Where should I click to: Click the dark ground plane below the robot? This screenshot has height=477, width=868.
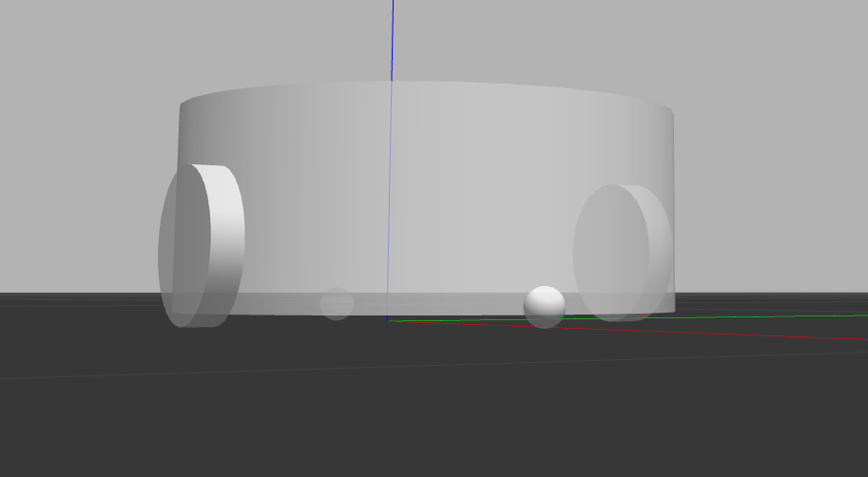(x=428, y=418)
